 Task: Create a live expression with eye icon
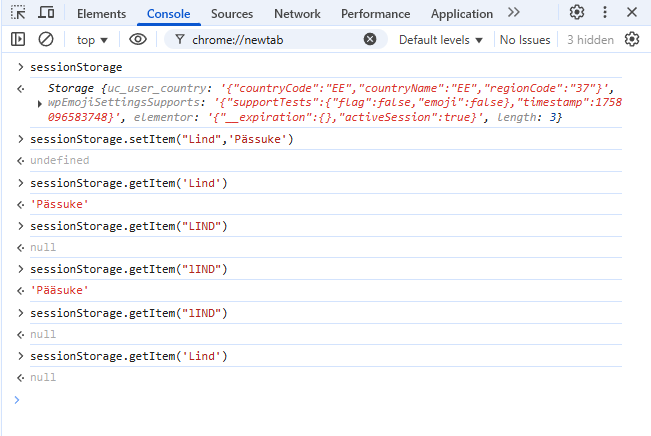pos(138,39)
